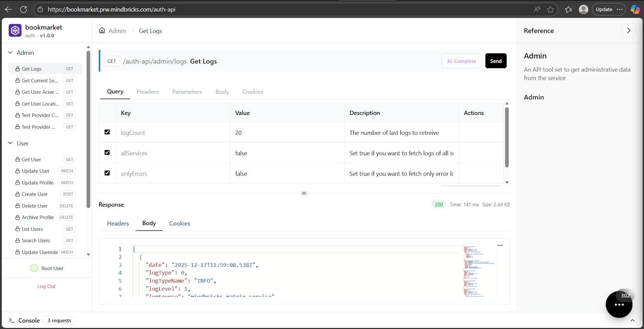Click the Log Out link
The height and width of the screenshot is (329, 644).
(46, 286)
